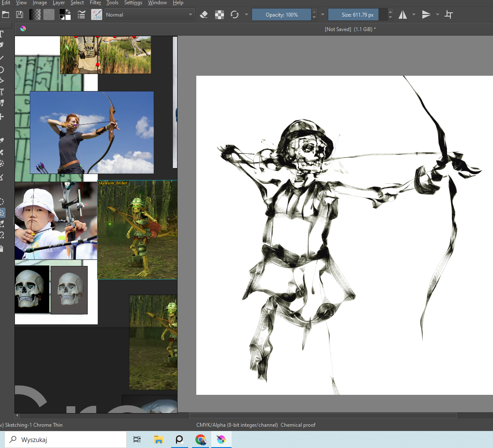The height and width of the screenshot is (448, 493).
Task: Toggle horizontal mirror tool
Action: (403, 14)
